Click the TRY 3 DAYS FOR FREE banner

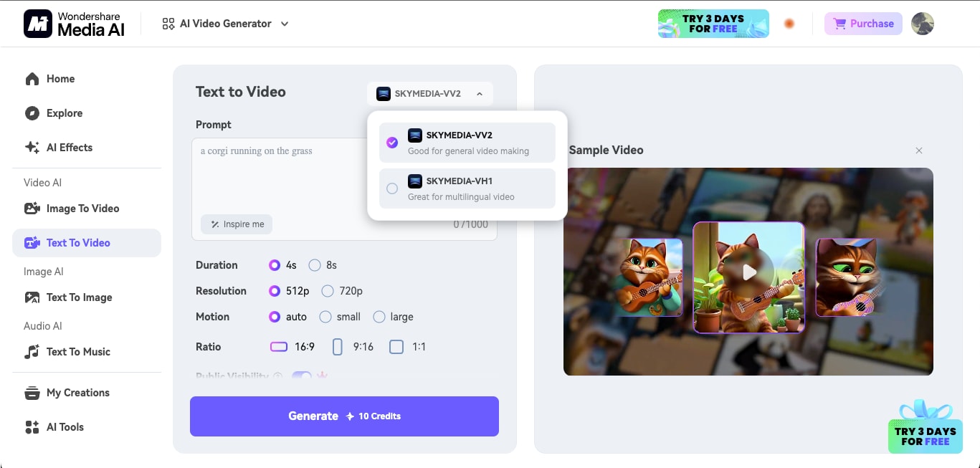click(713, 23)
